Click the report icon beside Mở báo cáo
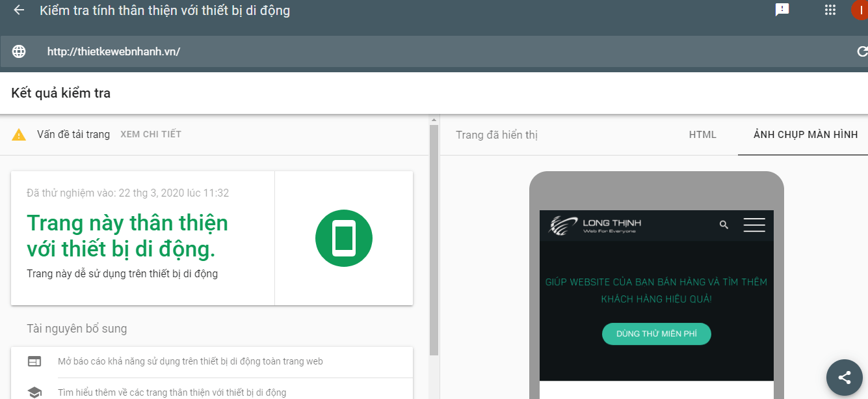Screen dimensions: 868x399 coord(34,361)
